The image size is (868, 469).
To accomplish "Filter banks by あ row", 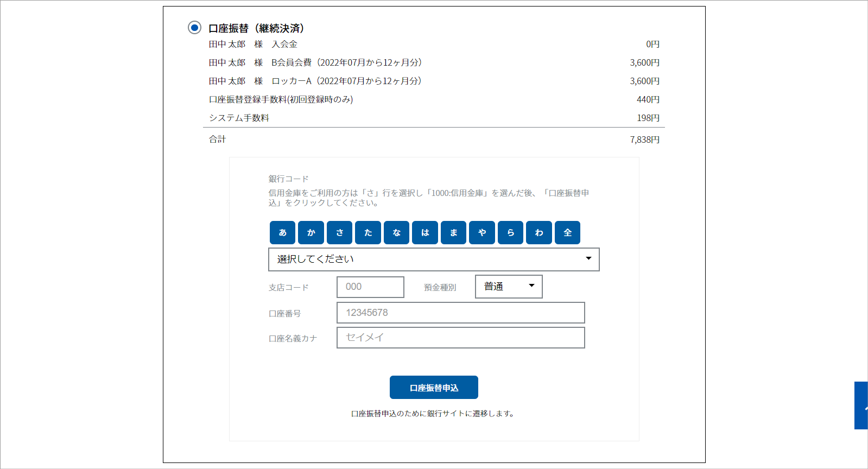I will tap(282, 232).
